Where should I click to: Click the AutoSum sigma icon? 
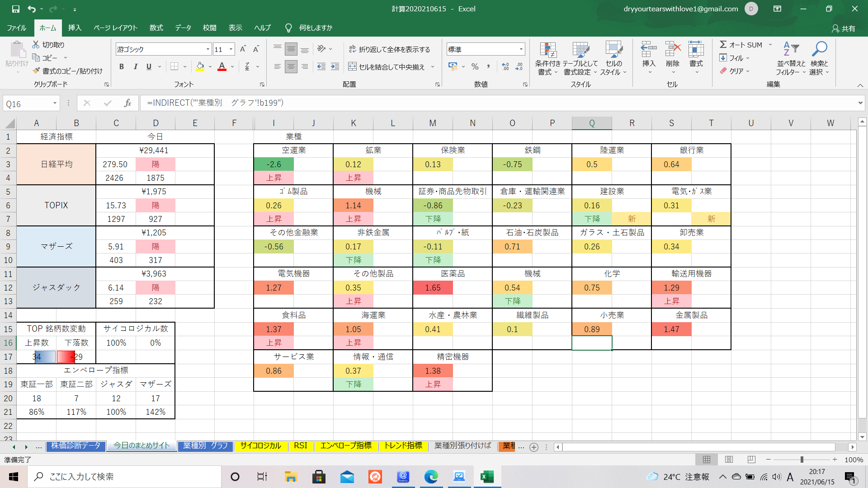pyautogui.click(x=723, y=45)
